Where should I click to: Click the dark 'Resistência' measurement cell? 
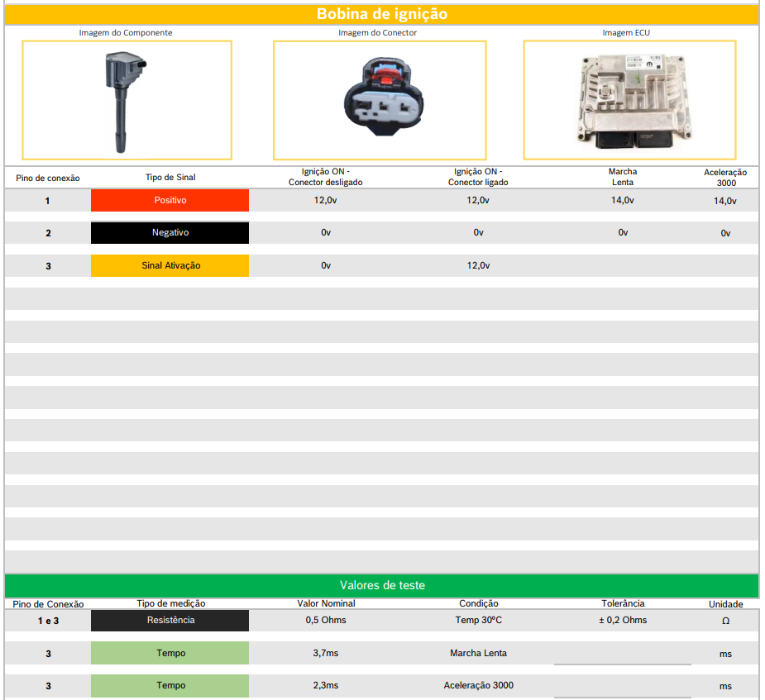[170, 621]
